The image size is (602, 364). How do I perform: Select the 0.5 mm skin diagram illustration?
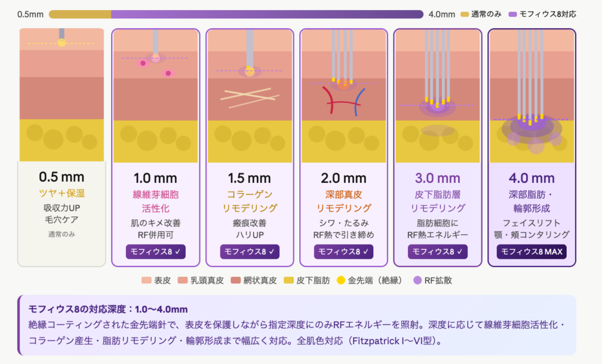click(62, 95)
